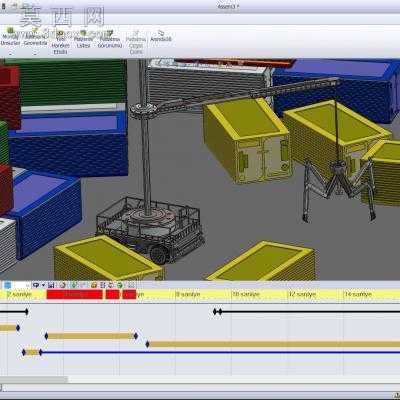Click the spring icon after the motor icon
The width and height of the screenshot is (400, 400).
click(103, 285)
